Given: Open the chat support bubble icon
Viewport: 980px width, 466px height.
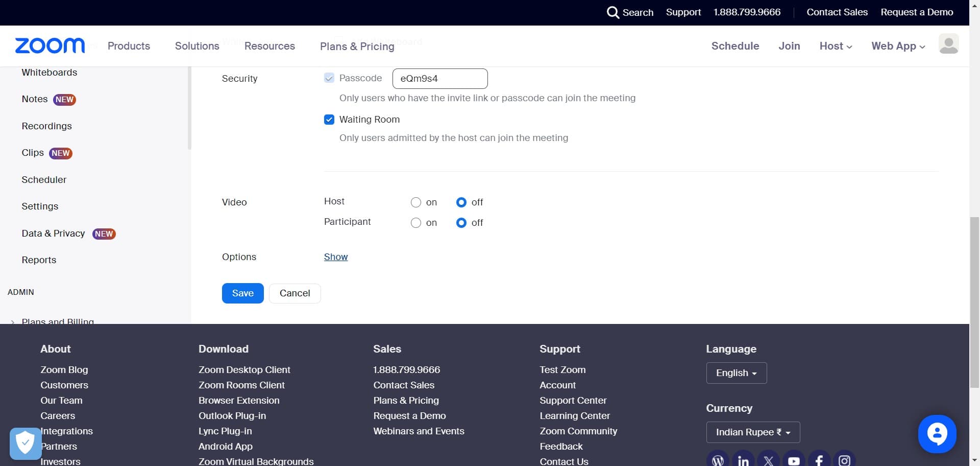Looking at the screenshot, I should (x=937, y=434).
